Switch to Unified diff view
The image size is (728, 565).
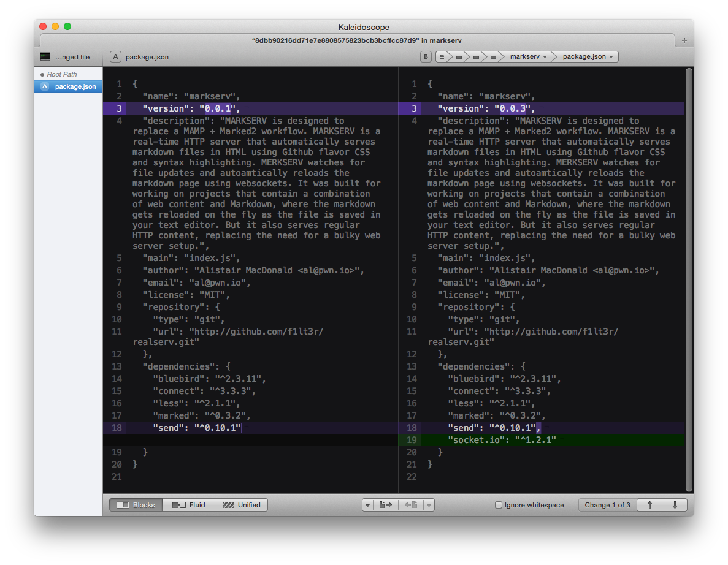tap(241, 505)
